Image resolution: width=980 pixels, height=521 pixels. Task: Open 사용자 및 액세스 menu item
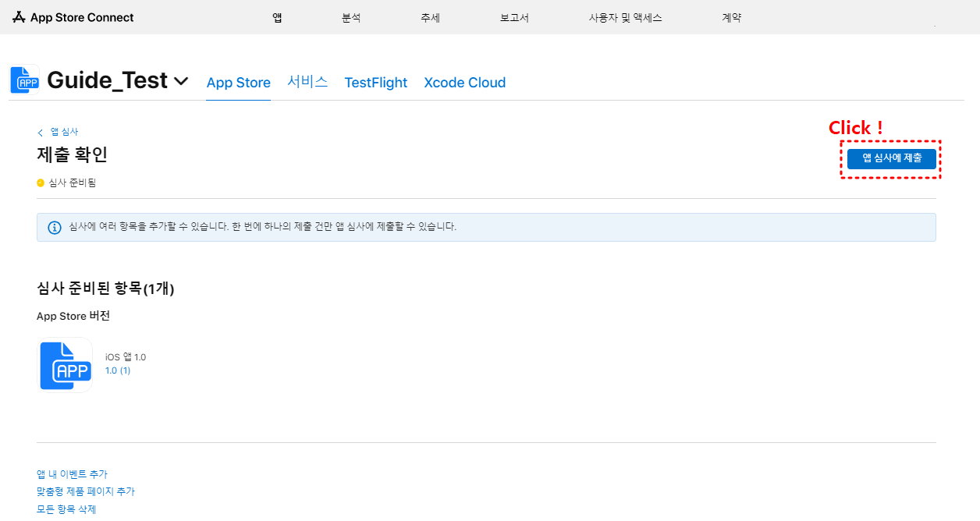click(625, 17)
